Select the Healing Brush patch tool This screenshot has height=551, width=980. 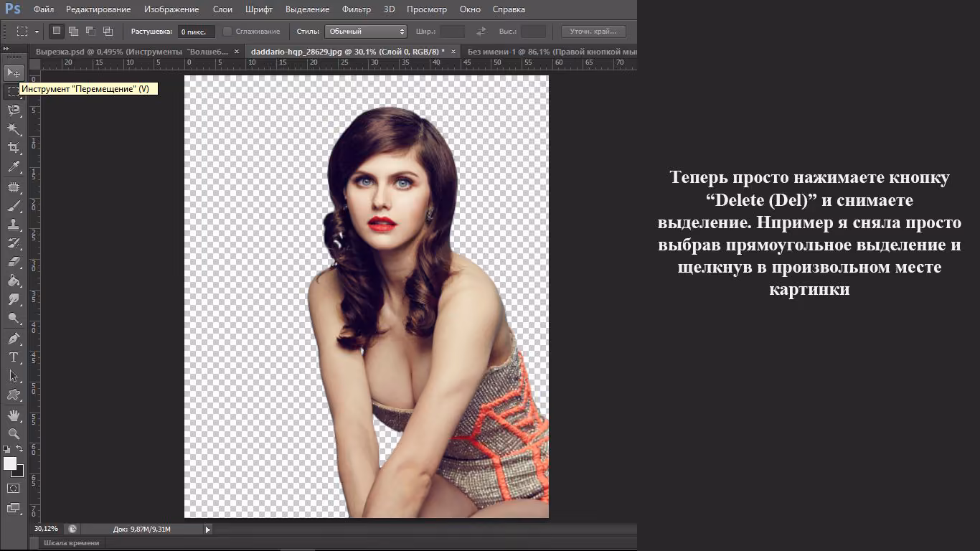point(14,187)
